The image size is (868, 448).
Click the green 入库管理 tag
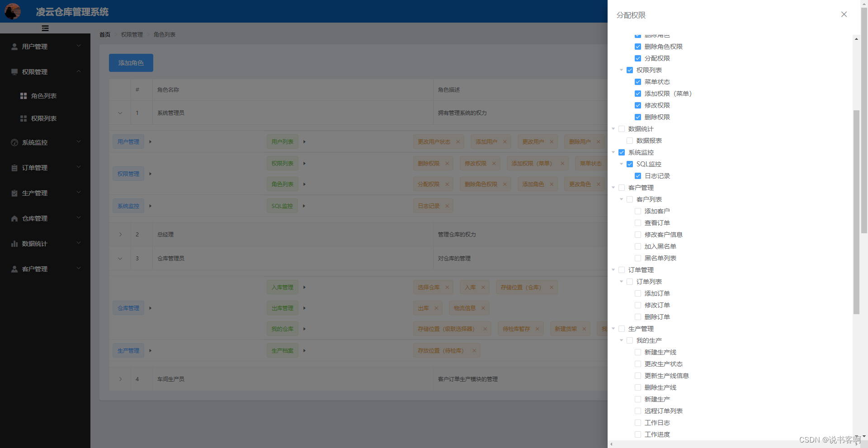tap(283, 288)
